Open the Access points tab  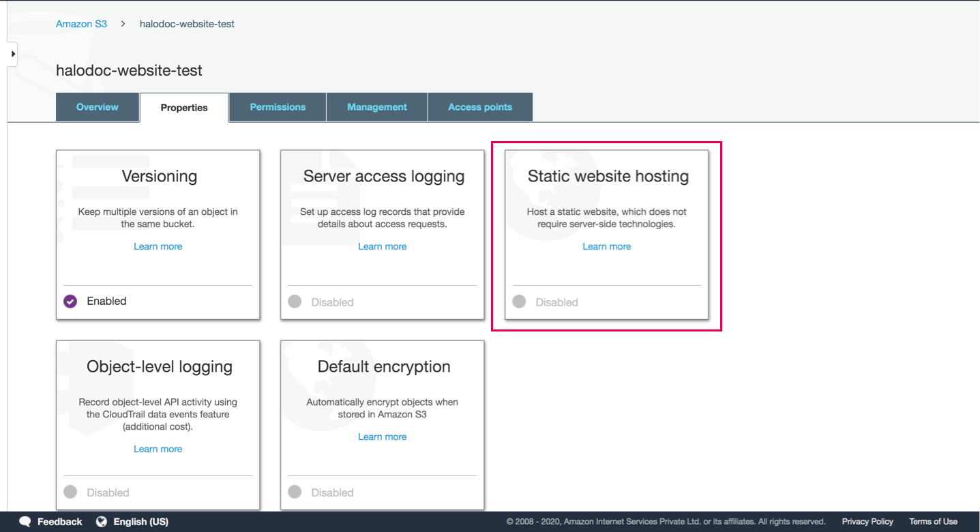(480, 107)
